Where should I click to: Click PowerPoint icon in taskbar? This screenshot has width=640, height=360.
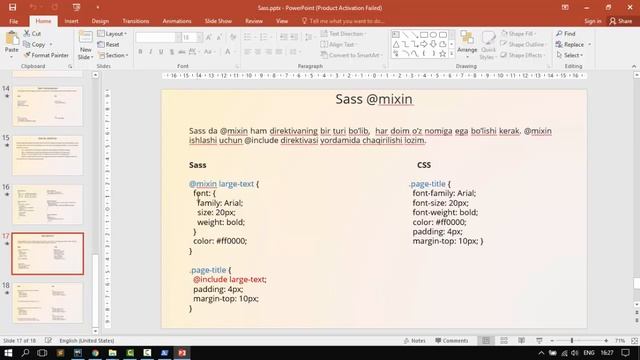pos(182,353)
